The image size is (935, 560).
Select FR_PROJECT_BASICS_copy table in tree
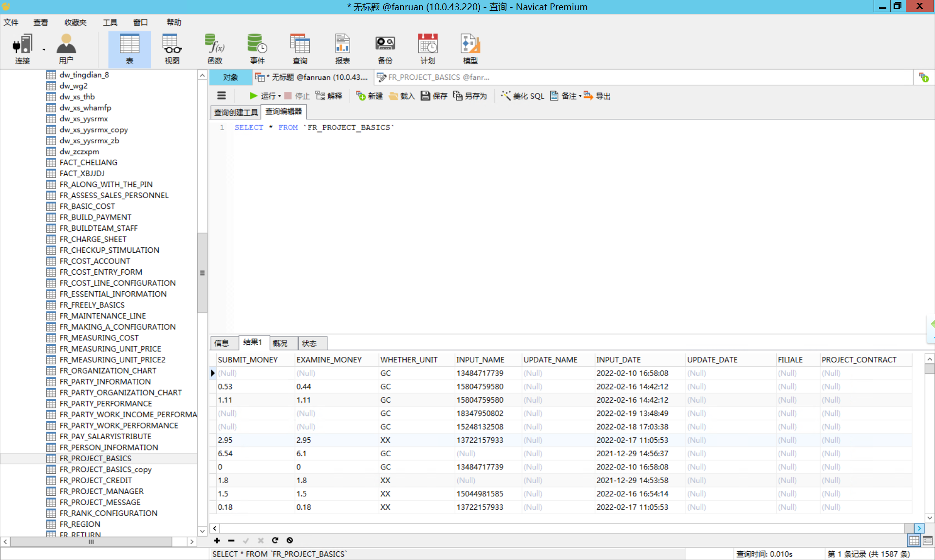point(105,469)
